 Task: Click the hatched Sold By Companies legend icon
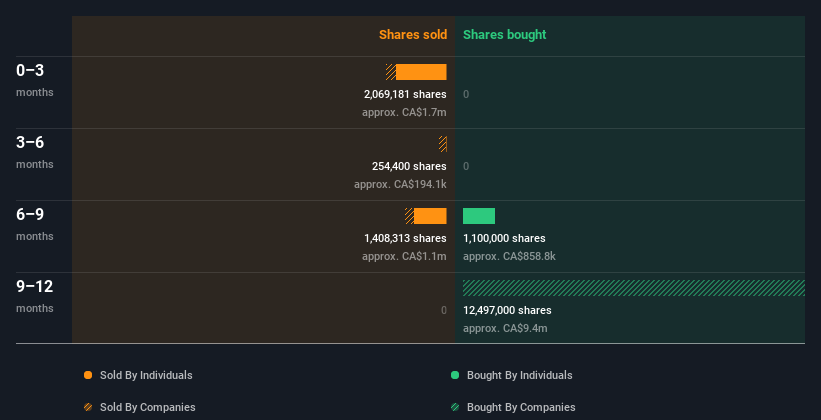[88, 407]
